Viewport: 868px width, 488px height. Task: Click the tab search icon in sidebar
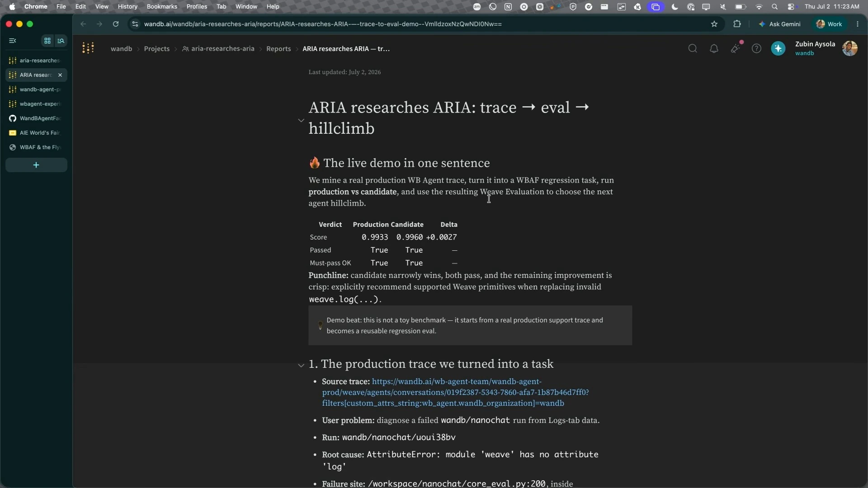pyautogui.click(x=61, y=41)
